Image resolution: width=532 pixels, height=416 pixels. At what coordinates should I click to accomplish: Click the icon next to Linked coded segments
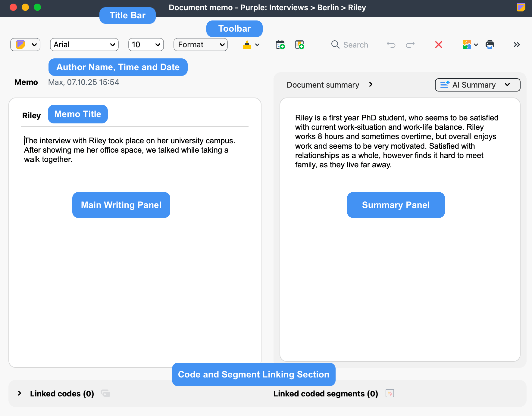point(390,393)
